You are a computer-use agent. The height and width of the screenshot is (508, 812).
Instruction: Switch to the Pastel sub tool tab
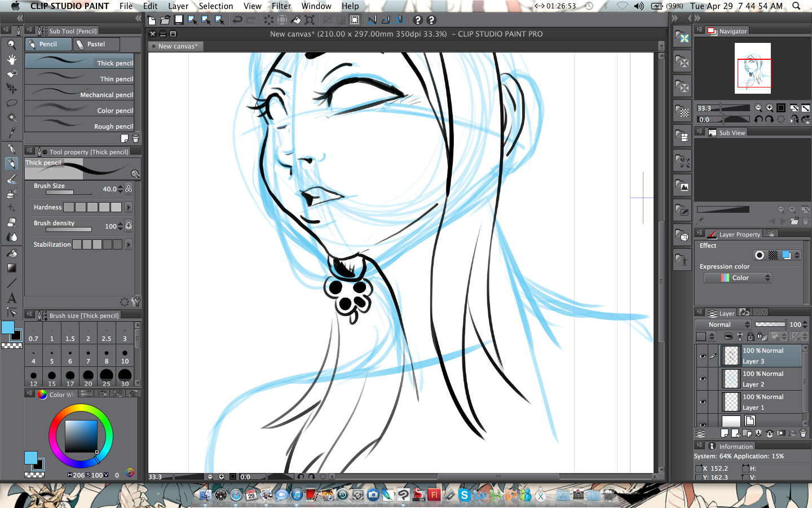click(97, 44)
